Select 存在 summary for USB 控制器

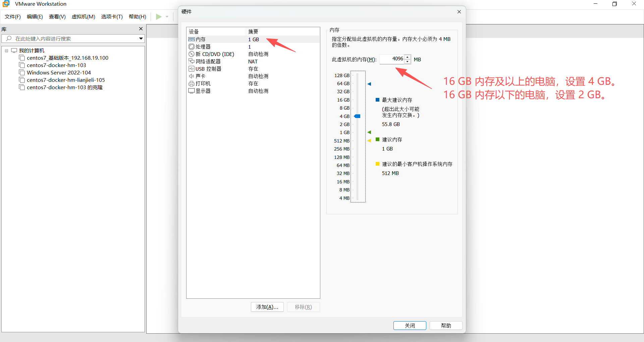click(x=253, y=69)
